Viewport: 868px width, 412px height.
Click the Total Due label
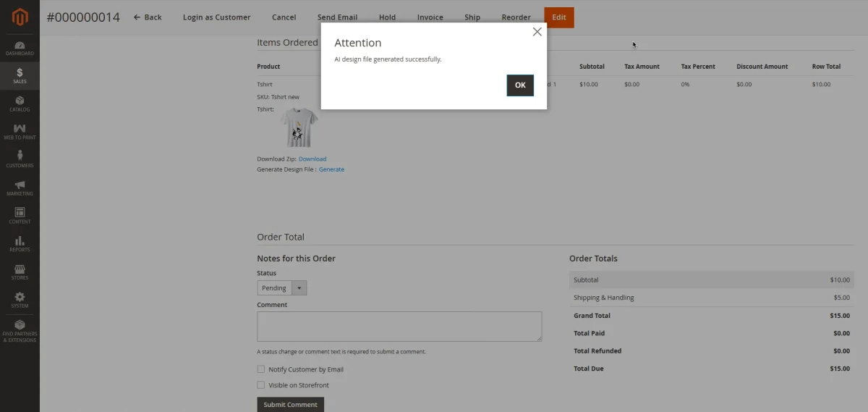(589, 369)
